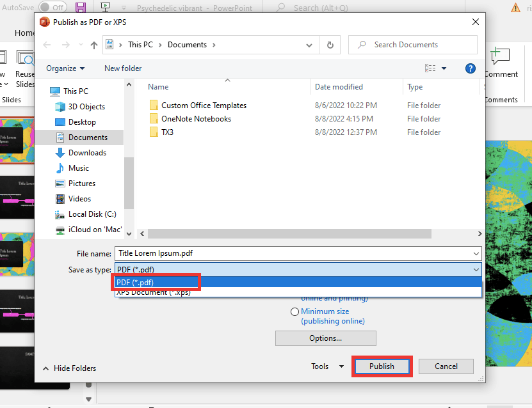The width and height of the screenshot is (532, 408).
Task: Select the Custom Office Templates folder
Action: (x=198, y=106)
